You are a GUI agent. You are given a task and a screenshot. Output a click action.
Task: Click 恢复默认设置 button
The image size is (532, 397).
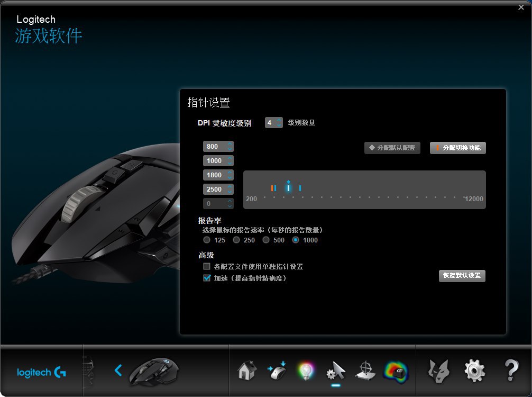tap(462, 276)
